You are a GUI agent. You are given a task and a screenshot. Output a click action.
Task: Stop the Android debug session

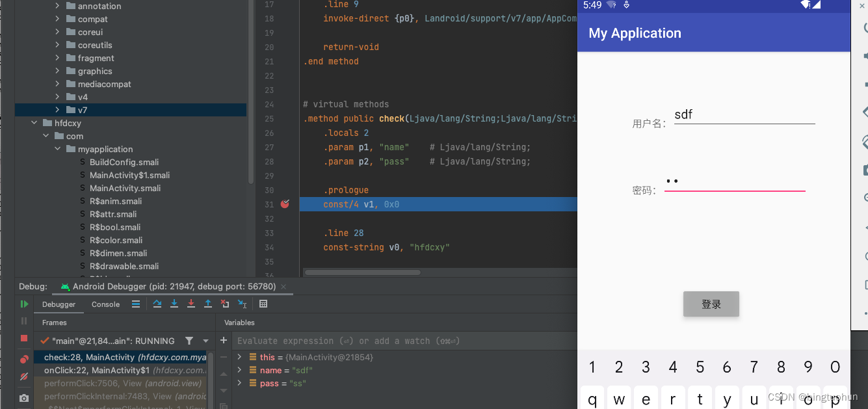pos(23,338)
